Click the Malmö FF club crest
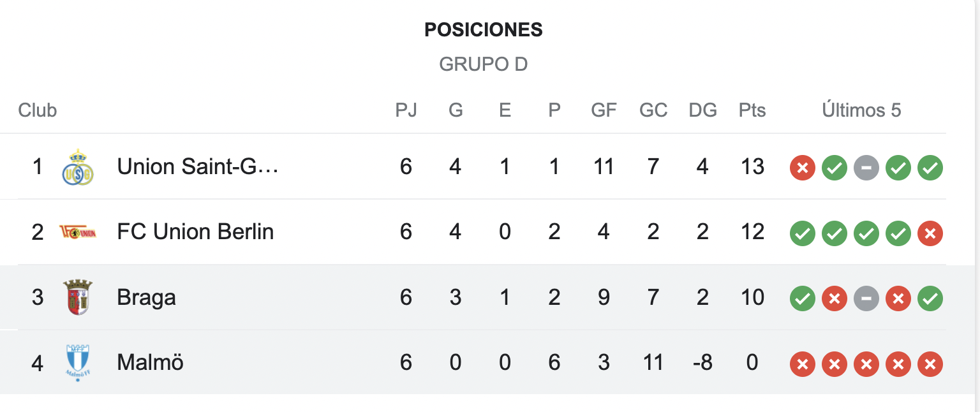The width and height of the screenshot is (980, 412). point(78,362)
